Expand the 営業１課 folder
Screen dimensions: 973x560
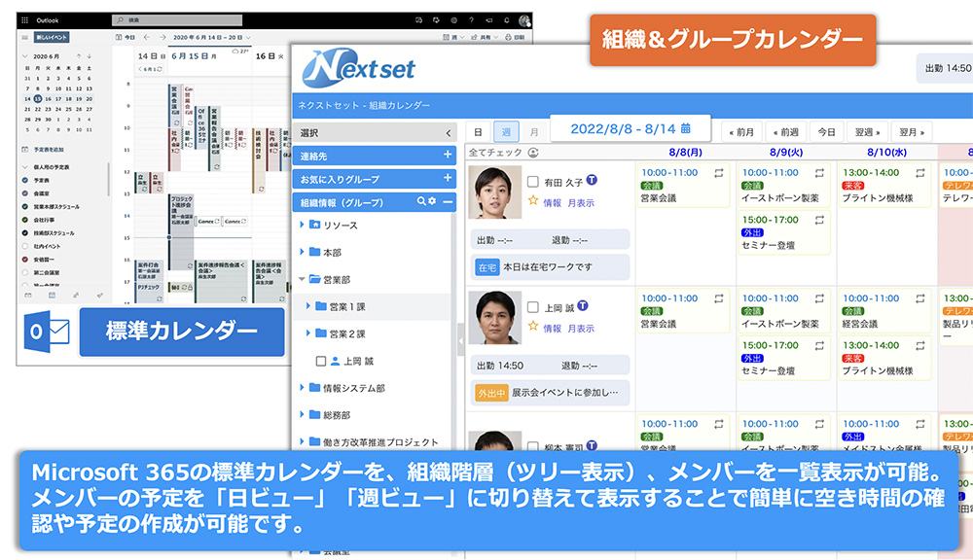tap(308, 306)
